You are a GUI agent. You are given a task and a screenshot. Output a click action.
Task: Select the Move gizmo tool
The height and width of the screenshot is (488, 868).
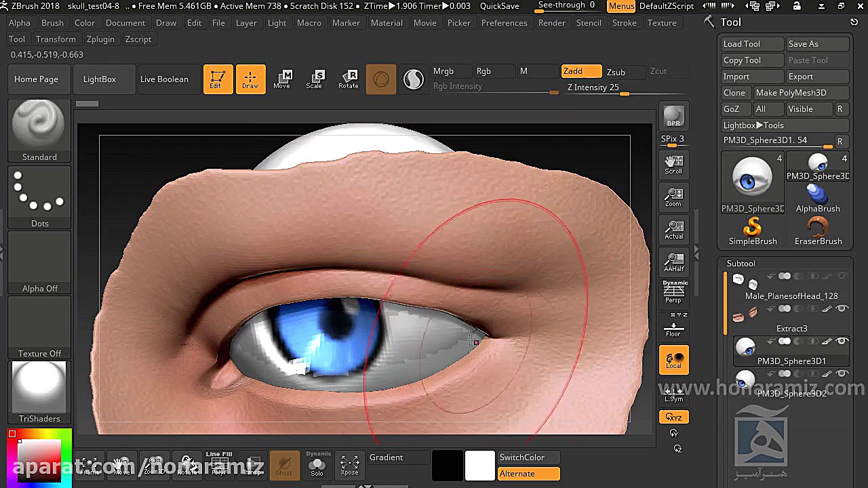(282, 79)
